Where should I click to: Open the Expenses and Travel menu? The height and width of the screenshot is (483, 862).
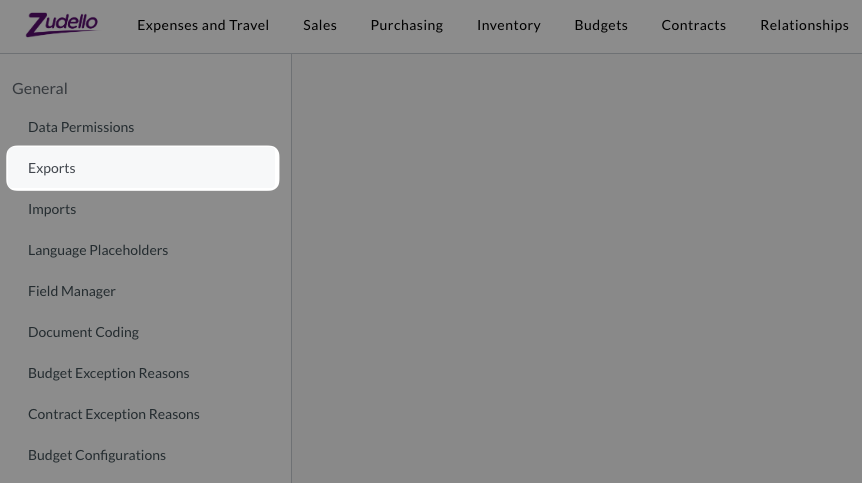pyautogui.click(x=203, y=25)
